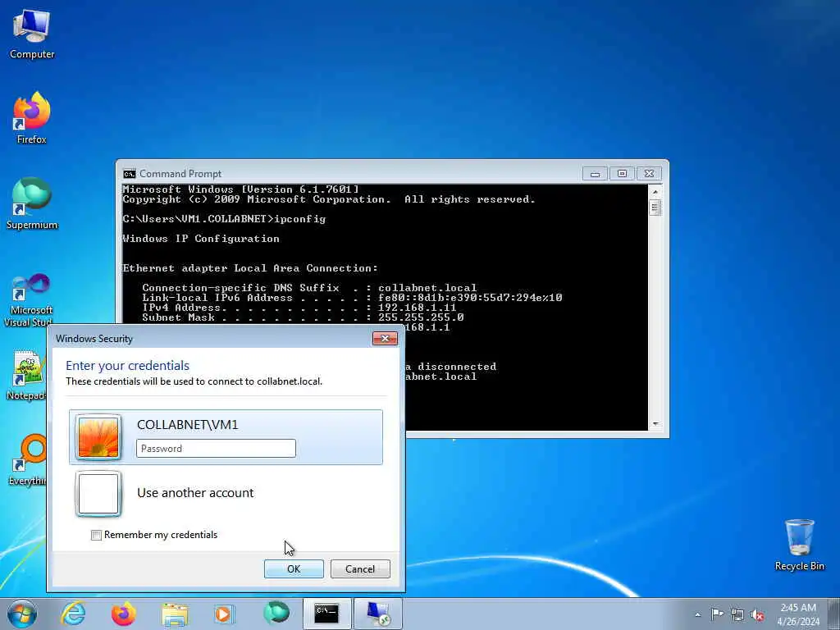Click the ipconfig command text
Screen dimensions: 840x630
(300, 219)
